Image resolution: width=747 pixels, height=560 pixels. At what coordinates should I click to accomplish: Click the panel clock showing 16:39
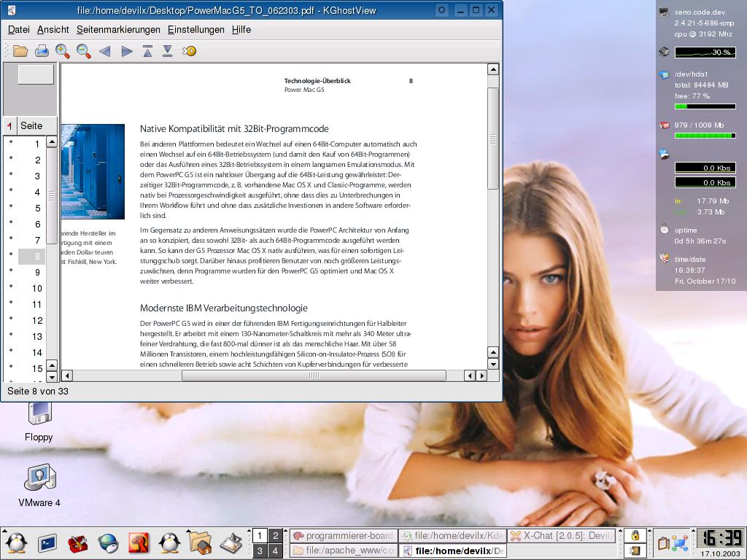[x=719, y=538]
